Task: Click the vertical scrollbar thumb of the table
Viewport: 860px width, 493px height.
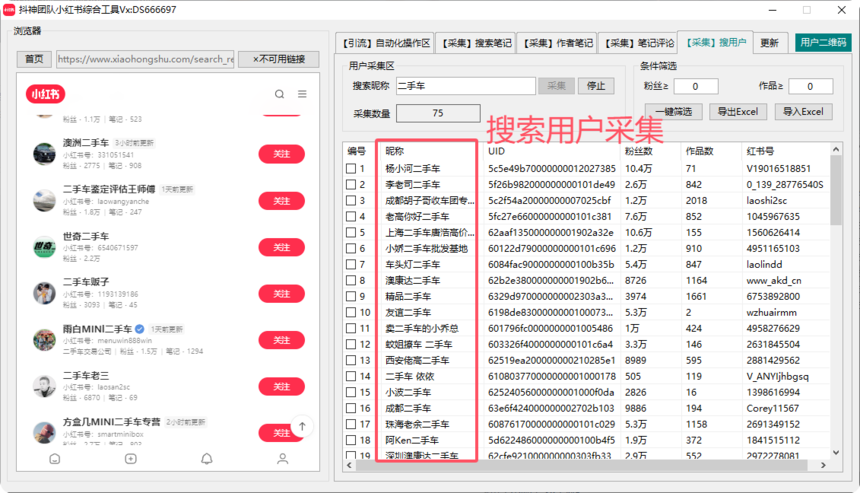Action: 836,190
